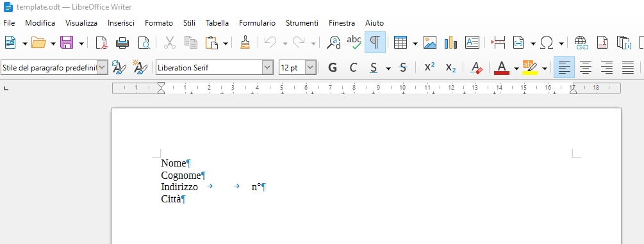Toggle bold (G button)

[333, 67]
